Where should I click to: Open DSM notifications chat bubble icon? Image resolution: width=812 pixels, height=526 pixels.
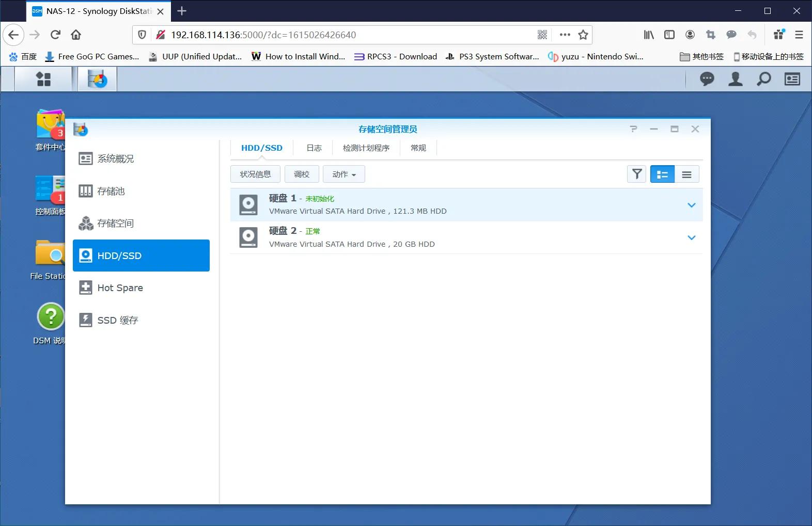pyautogui.click(x=707, y=79)
